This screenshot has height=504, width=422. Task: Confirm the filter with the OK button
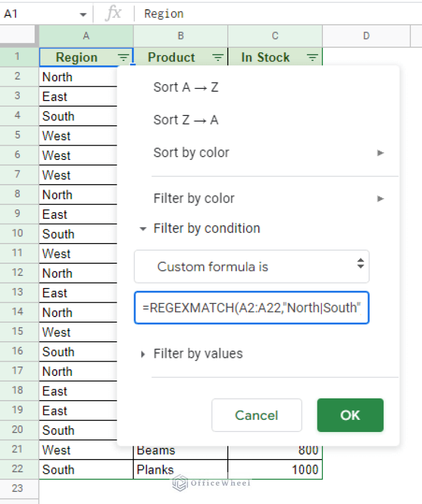click(x=350, y=415)
